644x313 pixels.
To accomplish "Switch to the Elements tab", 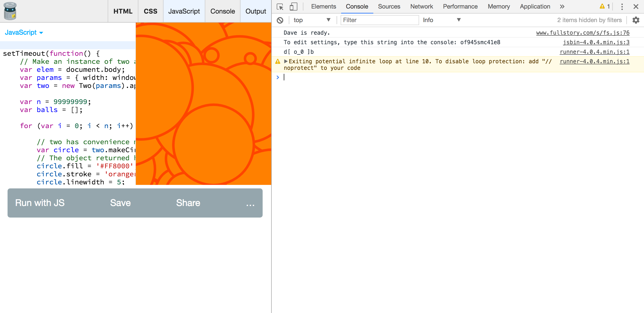I will (324, 7).
